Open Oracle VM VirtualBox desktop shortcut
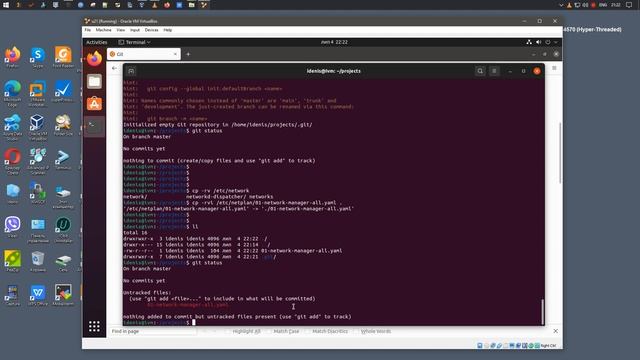This screenshot has height=360, width=640. tap(38, 127)
